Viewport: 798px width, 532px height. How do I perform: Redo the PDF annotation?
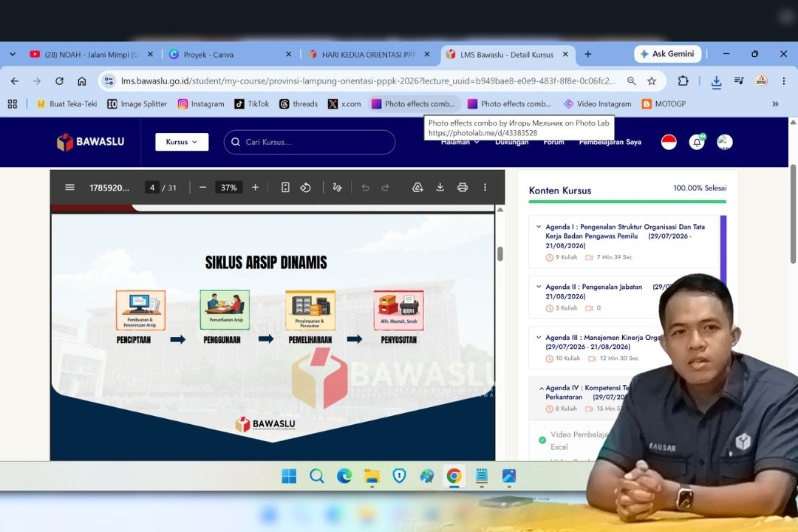tap(385, 188)
